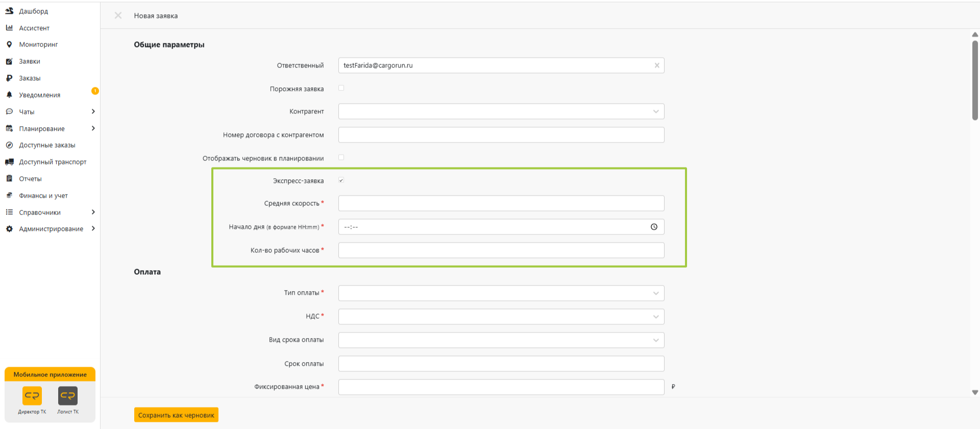Enable the Порожняя заявка checkbox
The width and height of the screenshot is (980, 429).
pos(341,88)
